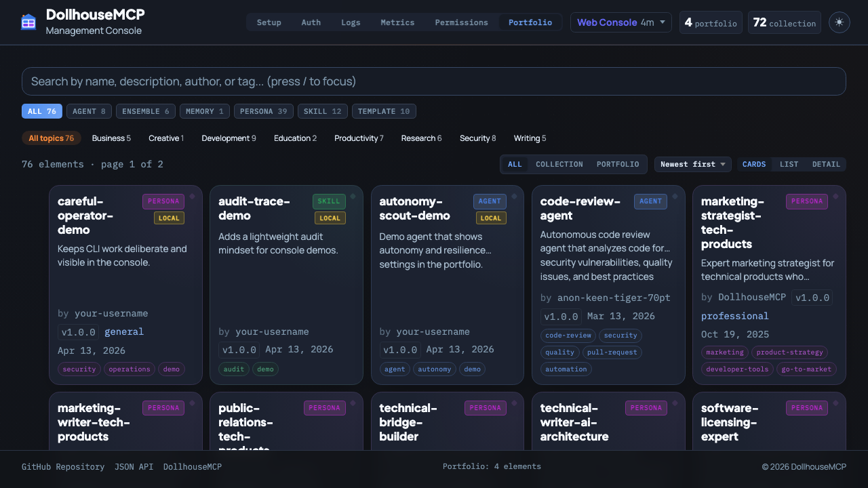Click the autonomy tag
868x488 pixels.
(x=435, y=369)
